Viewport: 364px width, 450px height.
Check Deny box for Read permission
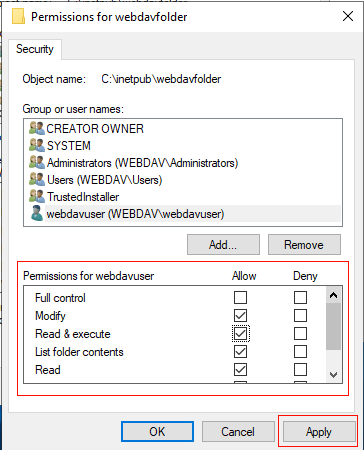coord(300,369)
